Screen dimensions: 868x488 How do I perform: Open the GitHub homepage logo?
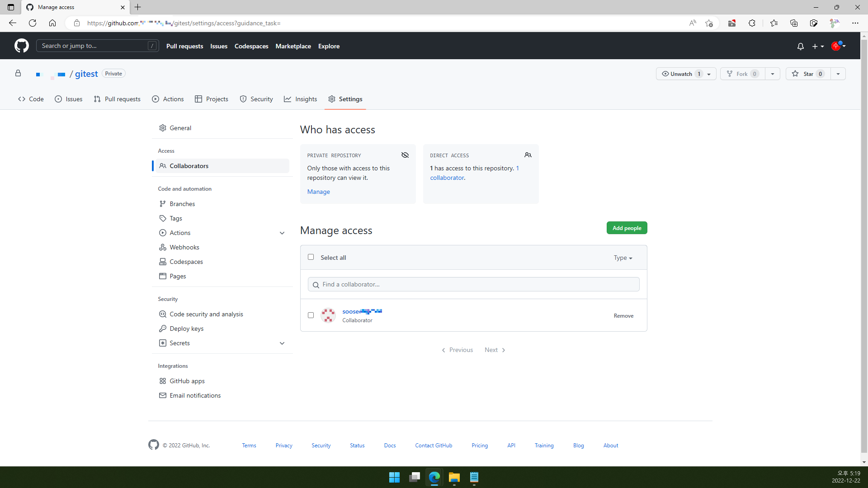click(x=21, y=46)
